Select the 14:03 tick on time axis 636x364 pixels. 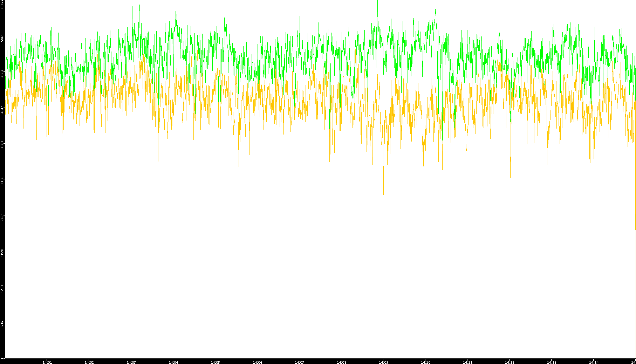(131, 362)
